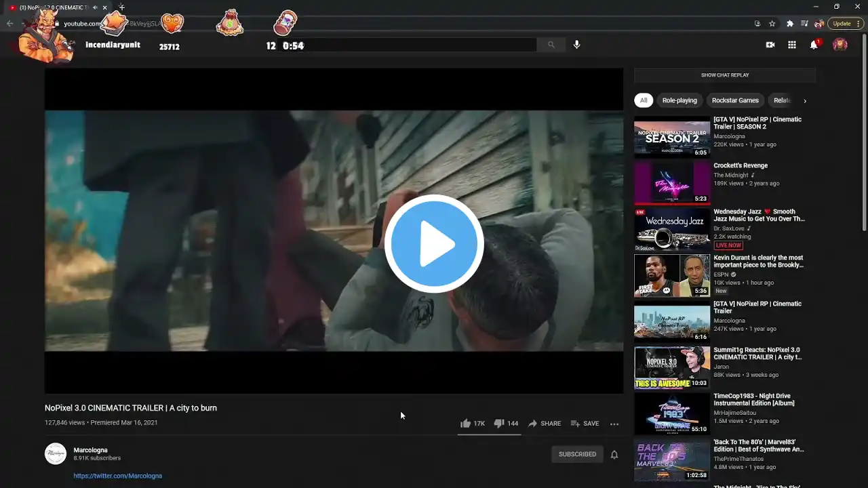This screenshot has width=868, height=488.
Task: Open the Marcologna channel name
Action: click(90, 450)
